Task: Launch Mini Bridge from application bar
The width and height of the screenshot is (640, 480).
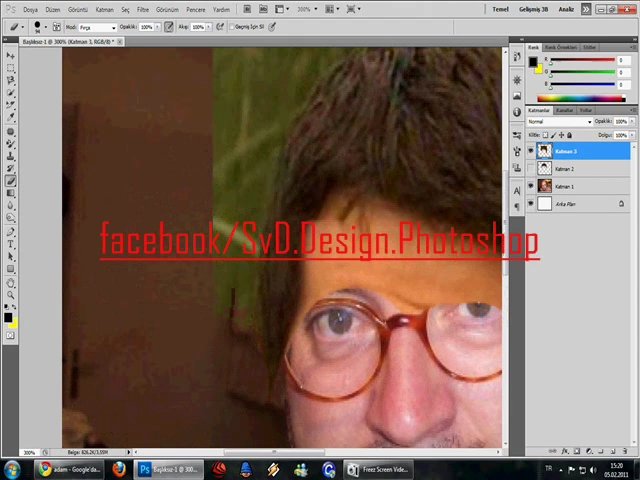Action: coord(263,9)
